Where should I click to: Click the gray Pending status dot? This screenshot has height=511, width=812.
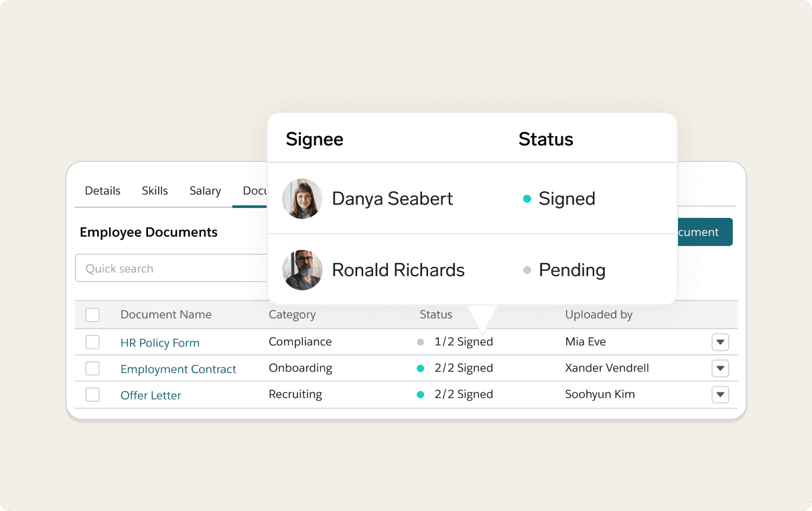527,270
